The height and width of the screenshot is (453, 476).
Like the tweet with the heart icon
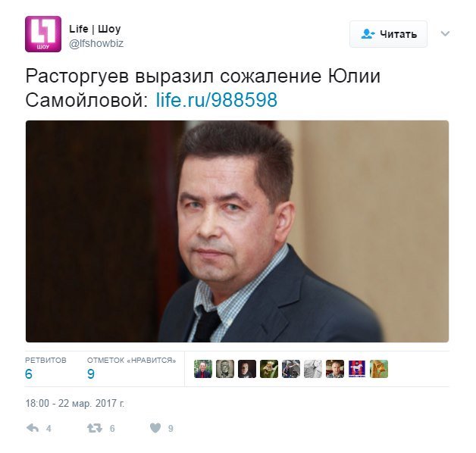pyautogui.click(x=155, y=428)
